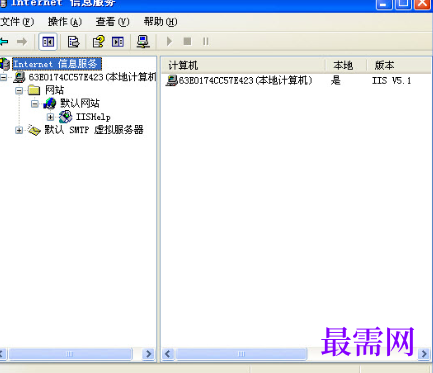Screen dimensions: 433x373
Task: Open the 操作(A) menu
Action: [x=65, y=22]
